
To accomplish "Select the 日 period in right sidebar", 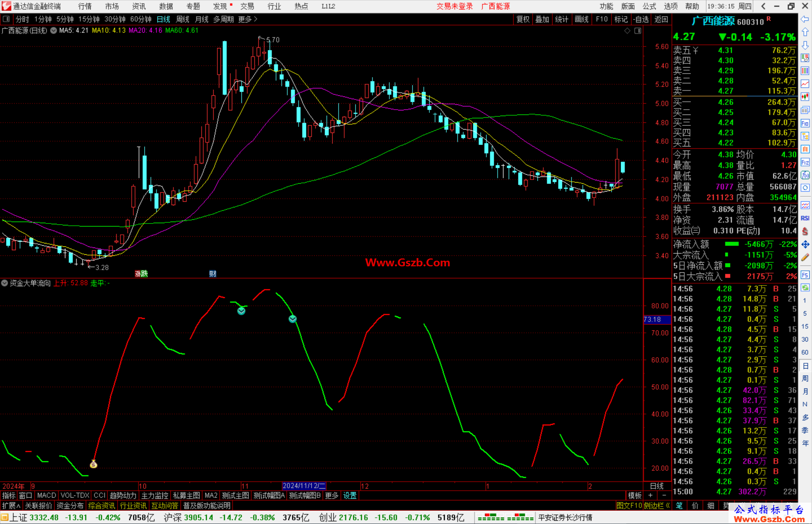I will 805,365.
